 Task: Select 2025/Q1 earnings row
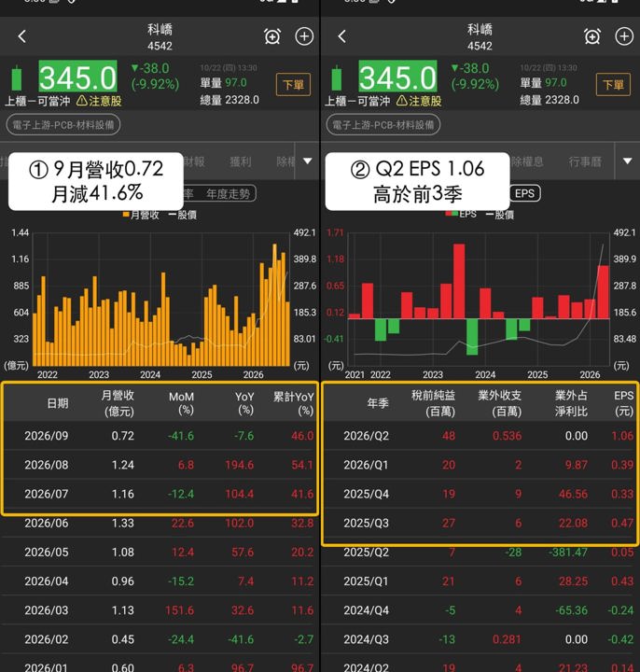tap(480, 581)
